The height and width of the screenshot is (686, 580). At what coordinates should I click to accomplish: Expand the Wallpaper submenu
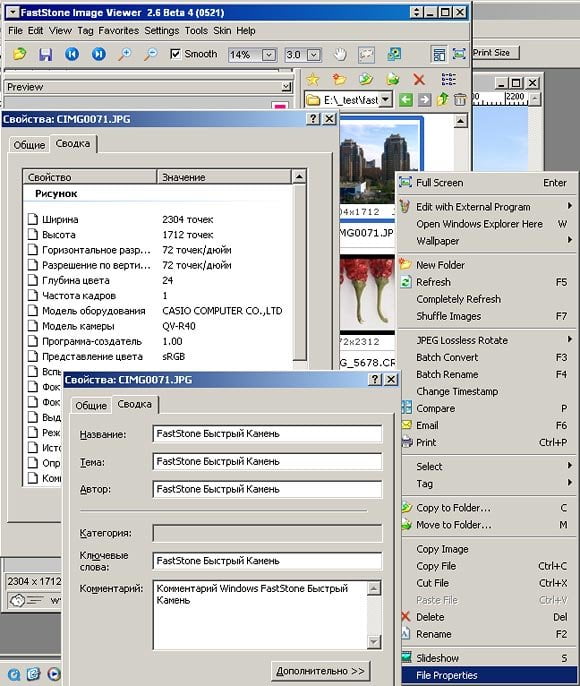pos(570,240)
